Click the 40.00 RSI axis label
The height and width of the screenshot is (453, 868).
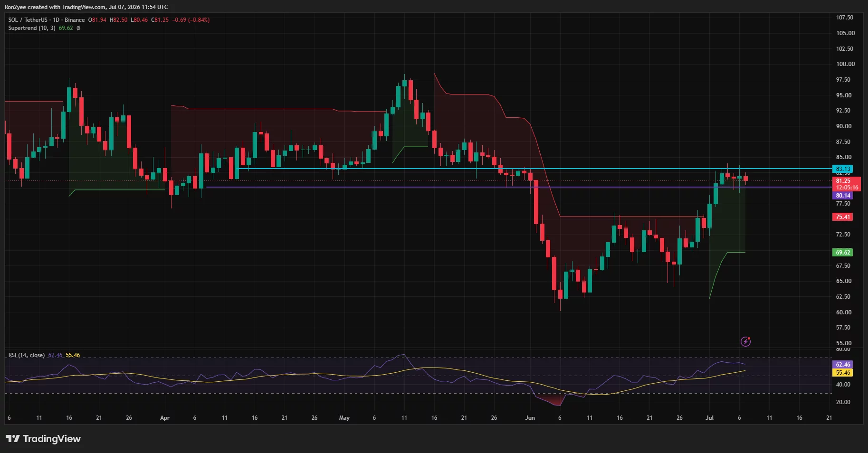[843, 385]
